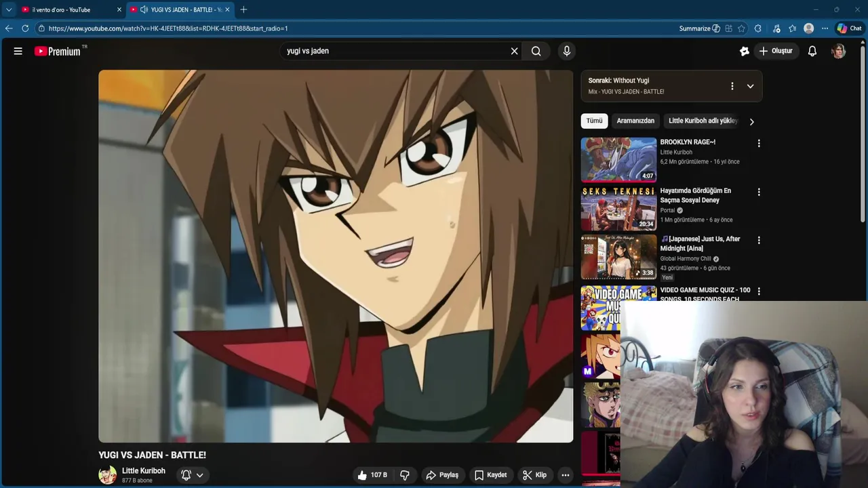This screenshot has width=868, height=488.
Task: Click 'Hayatımda Gördüğüm En Saçma' title
Action: [x=696, y=195]
